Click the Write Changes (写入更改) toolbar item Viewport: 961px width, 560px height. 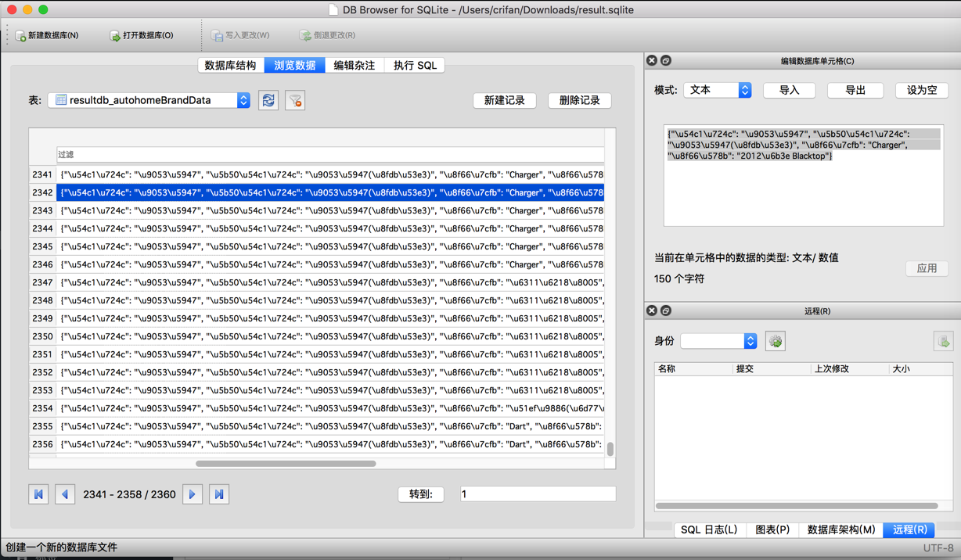240,35
